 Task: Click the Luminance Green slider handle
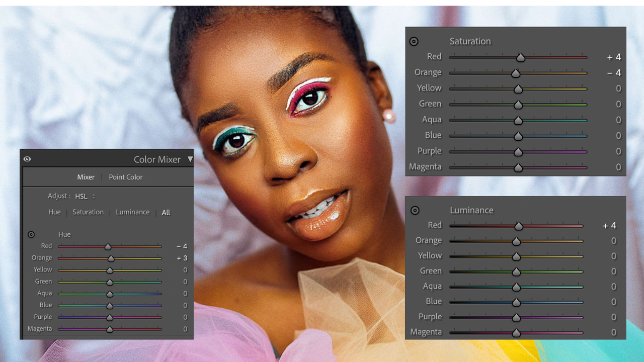tap(516, 272)
